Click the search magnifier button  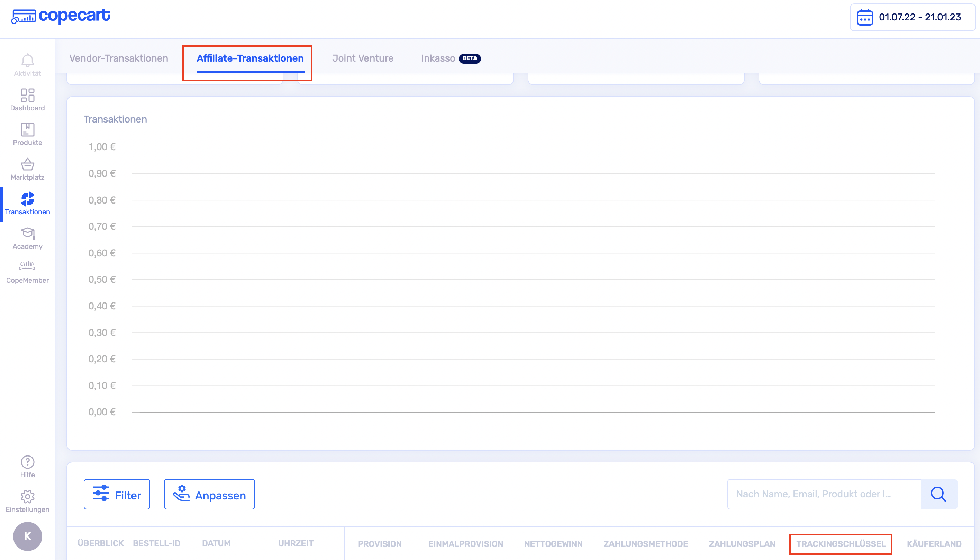point(938,494)
